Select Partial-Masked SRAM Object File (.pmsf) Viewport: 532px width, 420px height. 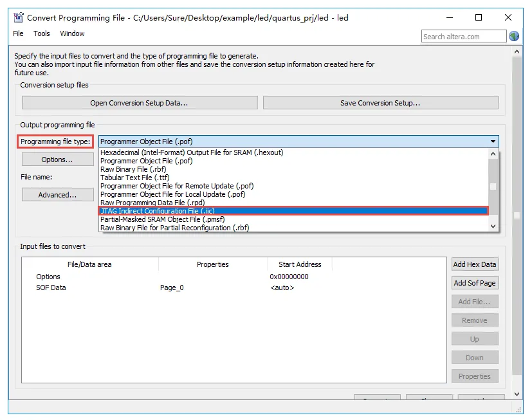tap(294, 219)
